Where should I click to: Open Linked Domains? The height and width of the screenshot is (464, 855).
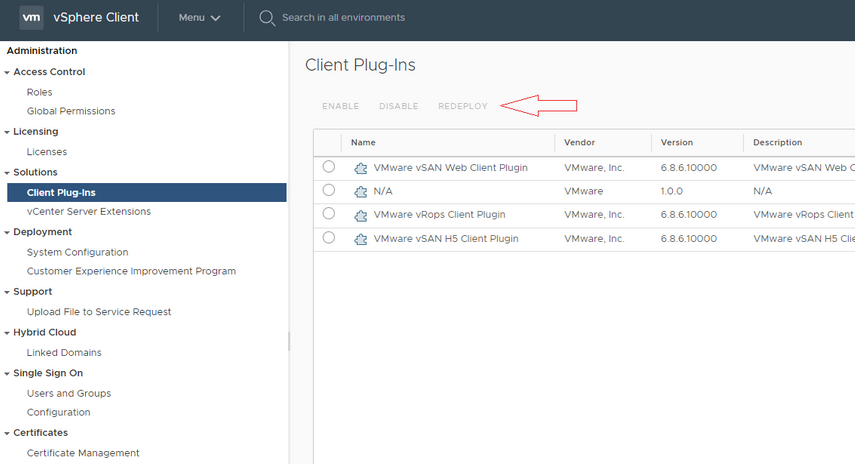[x=64, y=353]
